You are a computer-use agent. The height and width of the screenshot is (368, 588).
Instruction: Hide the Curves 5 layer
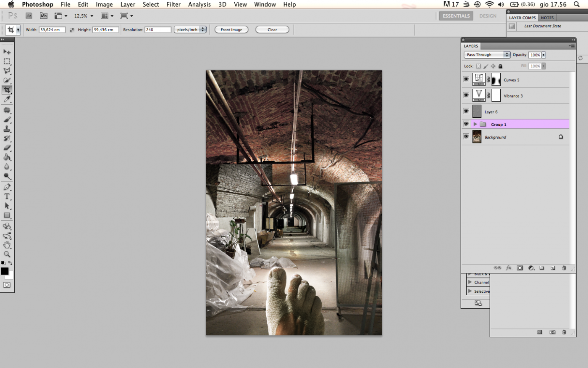pyautogui.click(x=466, y=79)
